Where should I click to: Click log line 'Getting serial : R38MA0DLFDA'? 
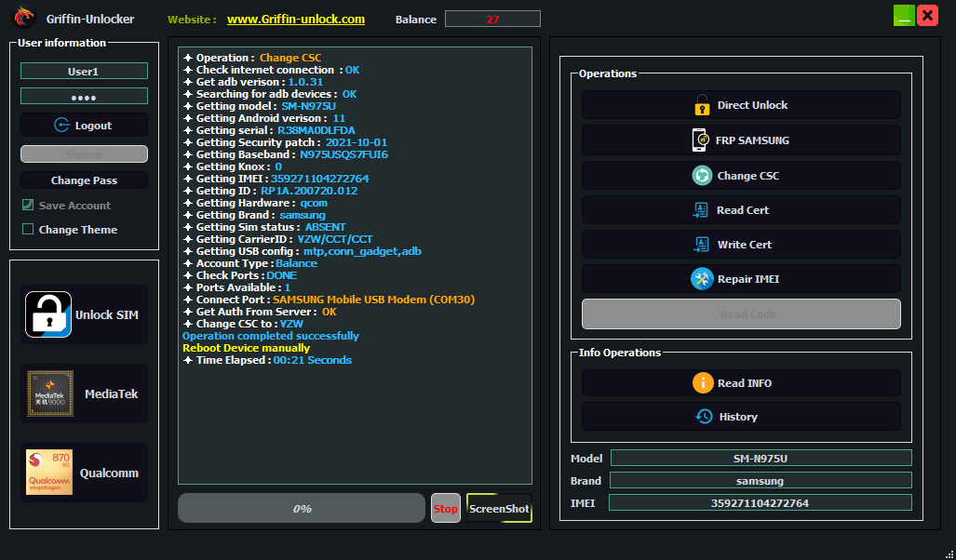point(269,130)
